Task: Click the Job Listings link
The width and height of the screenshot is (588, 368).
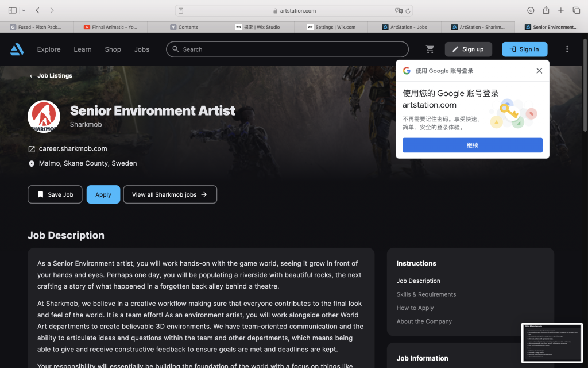Action: pyautogui.click(x=55, y=75)
